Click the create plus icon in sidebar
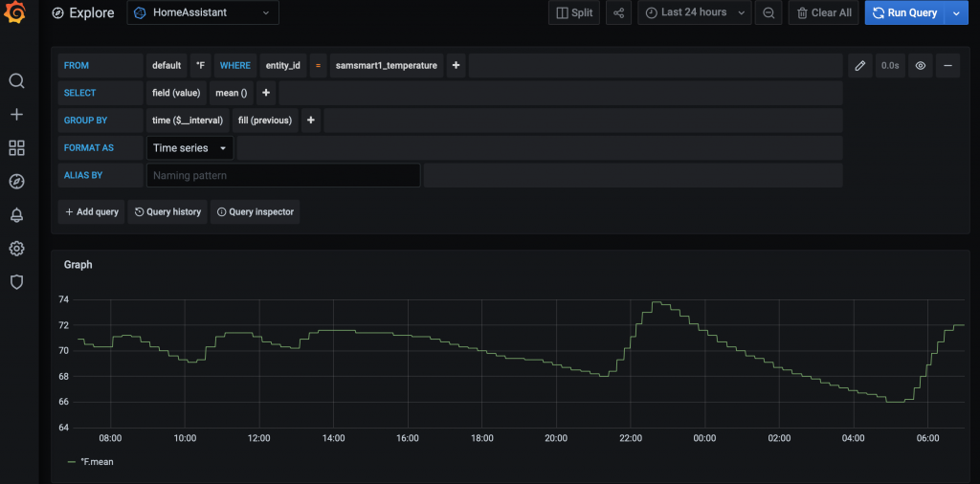 (x=17, y=114)
